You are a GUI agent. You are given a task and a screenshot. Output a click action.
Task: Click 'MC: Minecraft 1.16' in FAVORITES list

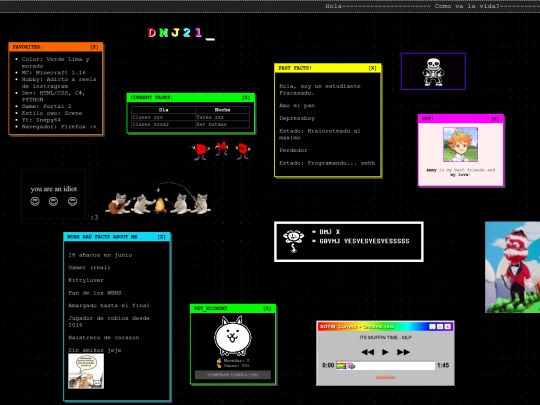coord(53,73)
